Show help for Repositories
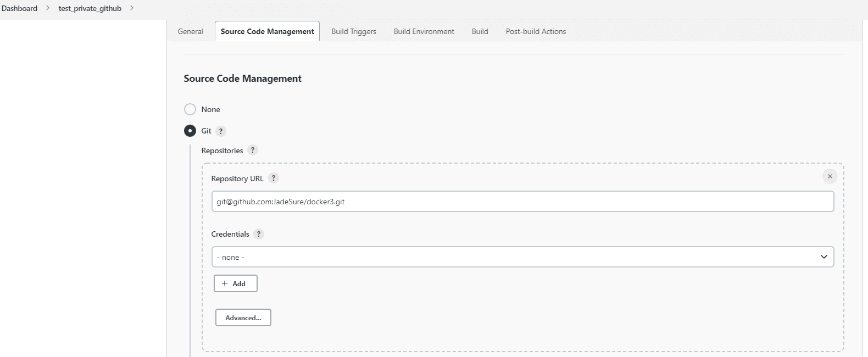The width and height of the screenshot is (868, 357). pyautogui.click(x=253, y=150)
